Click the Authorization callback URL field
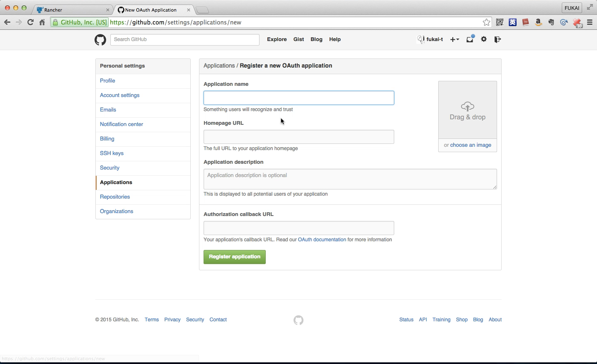597x364 pixels. point(299,228)
